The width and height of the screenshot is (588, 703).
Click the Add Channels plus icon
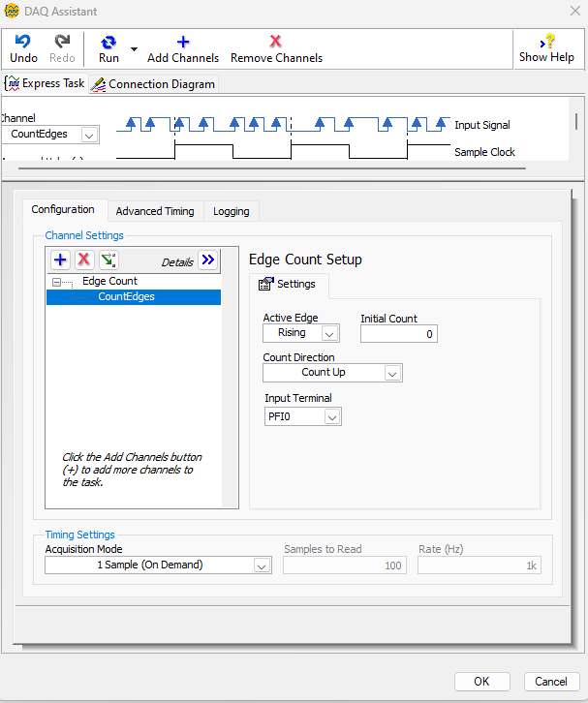[x=183, y=42]
